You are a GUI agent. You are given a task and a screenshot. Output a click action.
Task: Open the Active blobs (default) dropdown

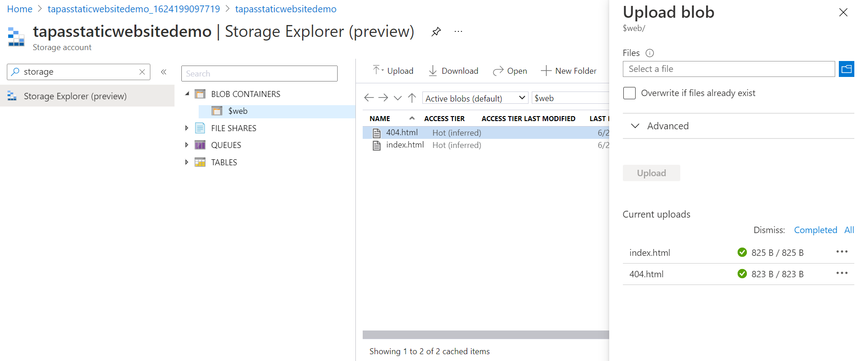pyautogui.click(x=475, y=98)
